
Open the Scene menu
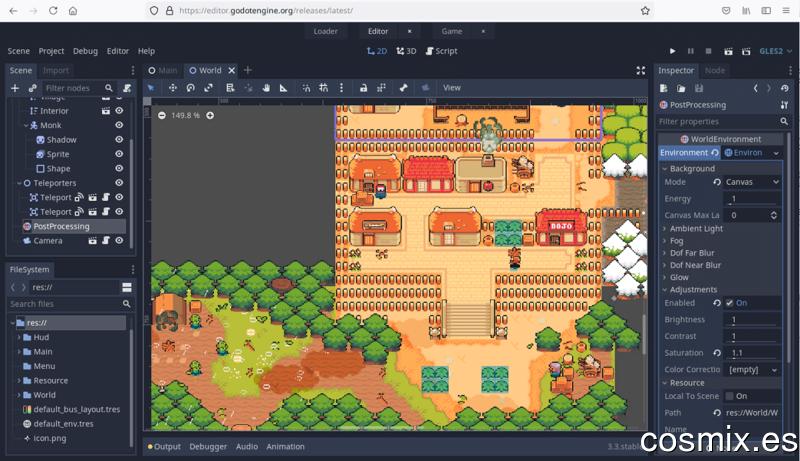tap(18, 51)
